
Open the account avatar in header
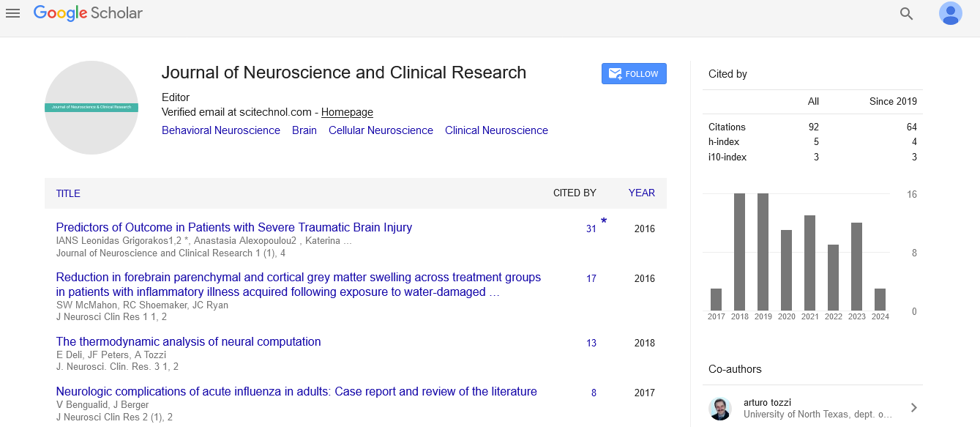click(x=951, y=13)
